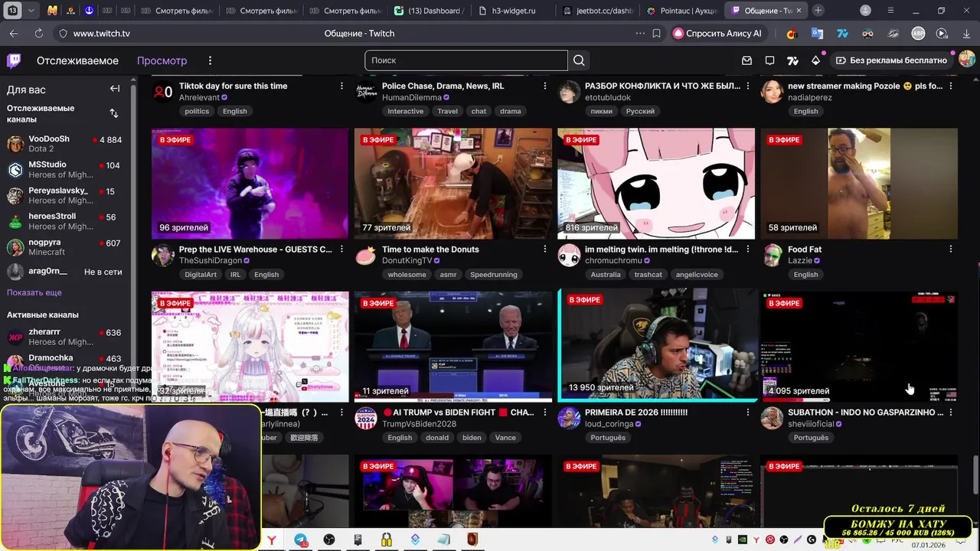Screen dimensions: 980x551
Task: Open the AI Trump vs Biden thumbnail
Action: pos(452,347)
